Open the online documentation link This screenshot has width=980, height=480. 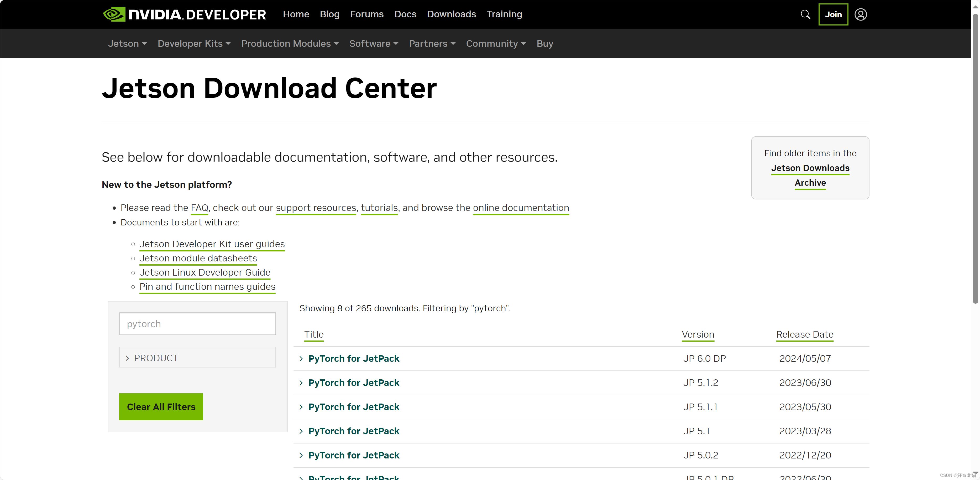click(521, 208)
